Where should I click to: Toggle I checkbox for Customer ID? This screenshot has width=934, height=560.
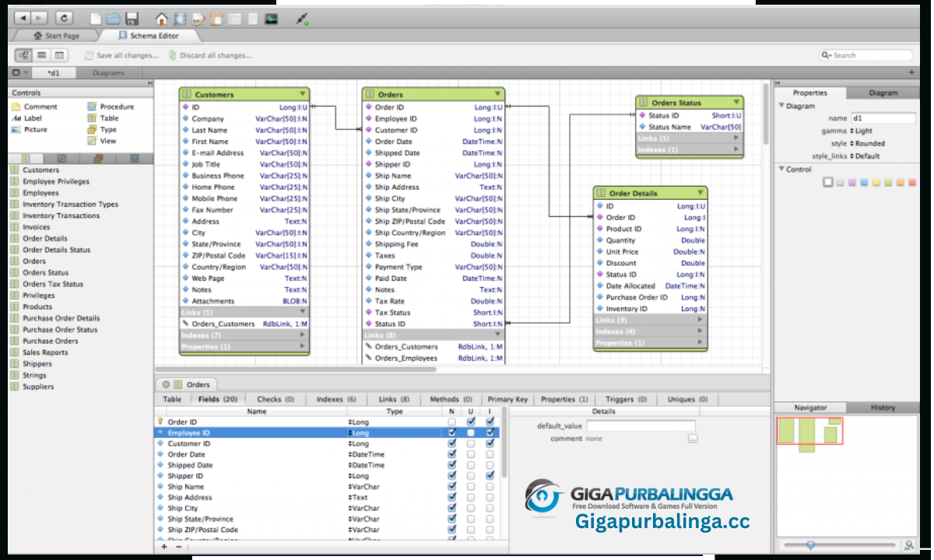[x=490, y=443]
